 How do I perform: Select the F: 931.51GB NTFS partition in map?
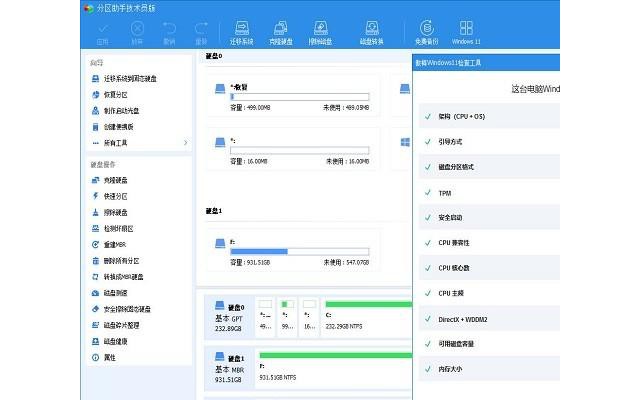coord(335,368)
